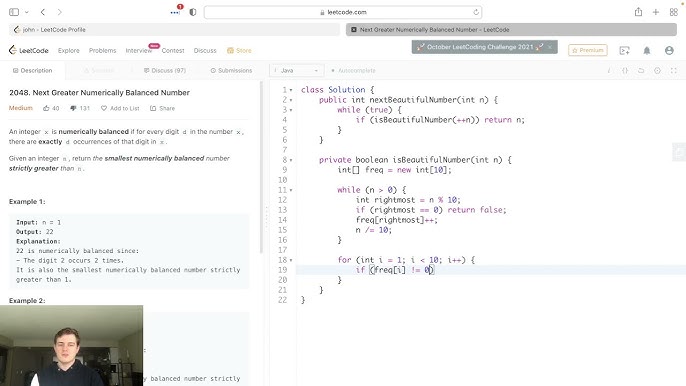This screenshot has height=386, width=686.
Task: Open the notifications bell icon
Action: (647, 50)
